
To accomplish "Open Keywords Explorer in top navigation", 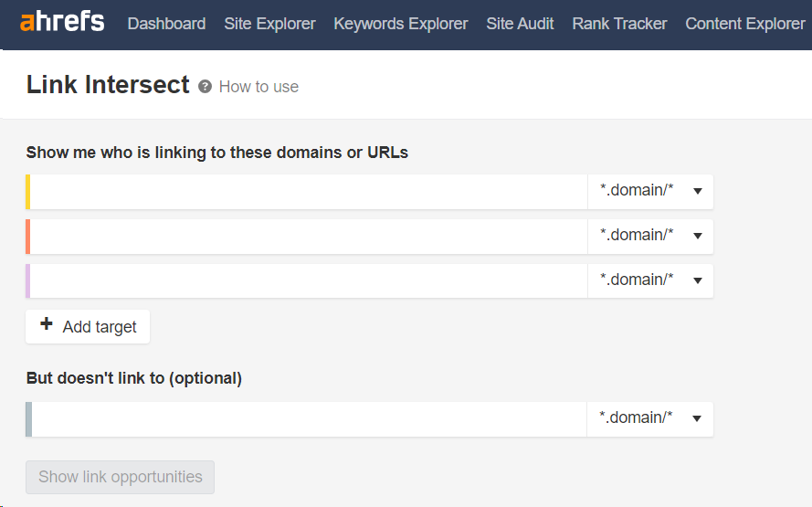I will [x=401, y=24].
